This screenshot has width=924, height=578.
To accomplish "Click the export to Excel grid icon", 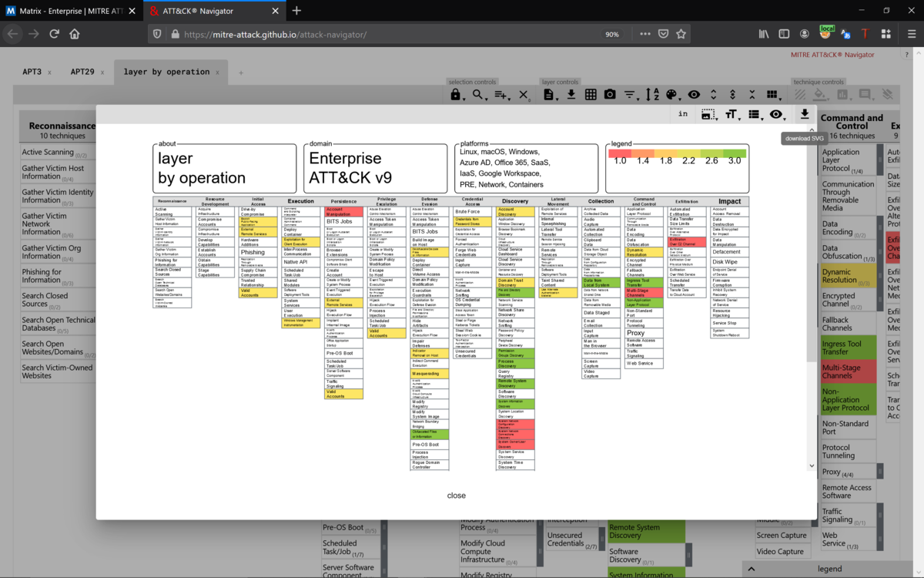I will coord(591,95).
